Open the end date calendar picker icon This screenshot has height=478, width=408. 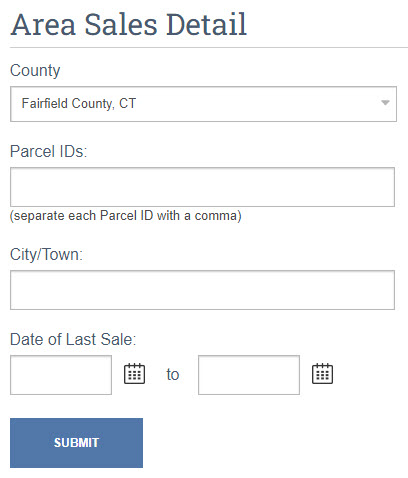(x=322, y=374)
